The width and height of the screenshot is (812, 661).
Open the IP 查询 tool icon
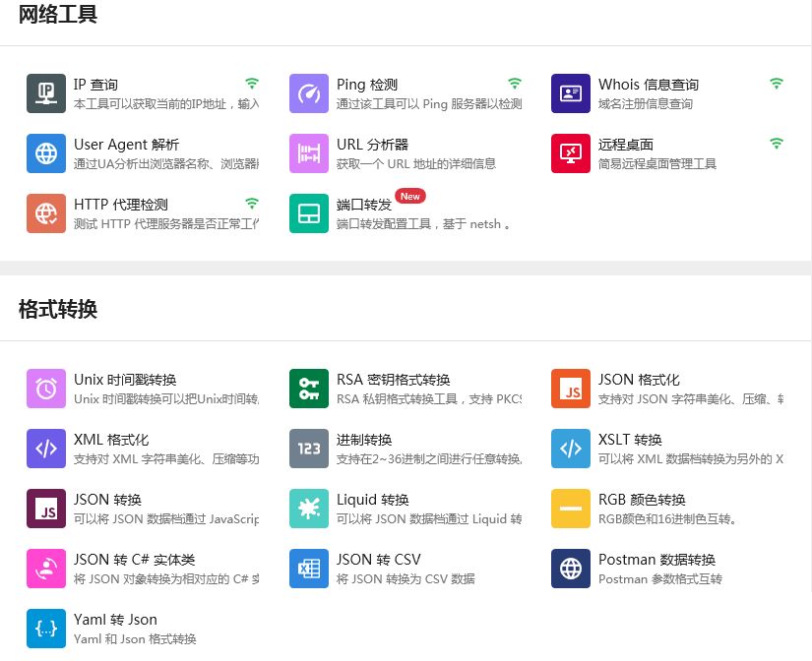point(46,93)
